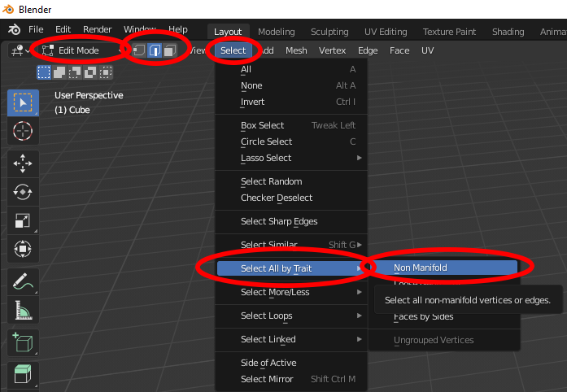Screen dimensions: 567x392
Task: Choose All in Select menu
Action: tap(291, 69)
